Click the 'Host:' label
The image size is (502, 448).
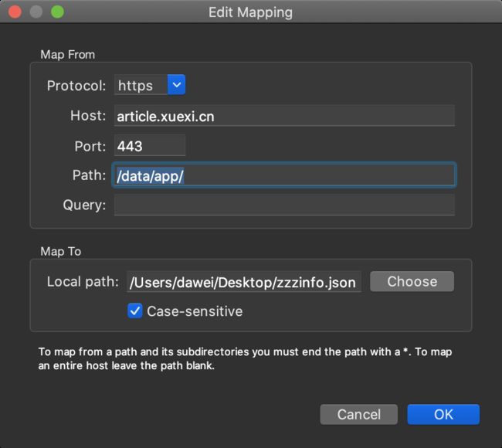click(88, 116)
